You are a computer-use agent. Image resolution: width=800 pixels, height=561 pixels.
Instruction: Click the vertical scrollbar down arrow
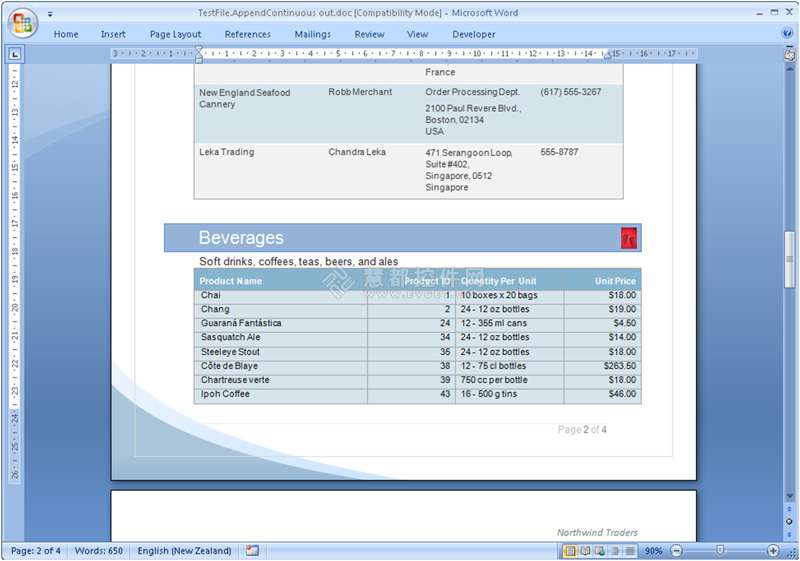tap(789, 496)
